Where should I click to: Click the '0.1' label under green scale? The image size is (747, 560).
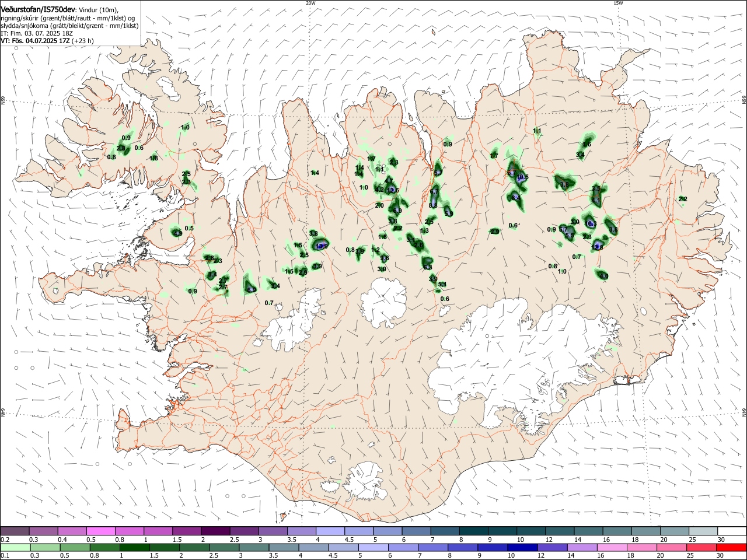[x=5, y=555]
